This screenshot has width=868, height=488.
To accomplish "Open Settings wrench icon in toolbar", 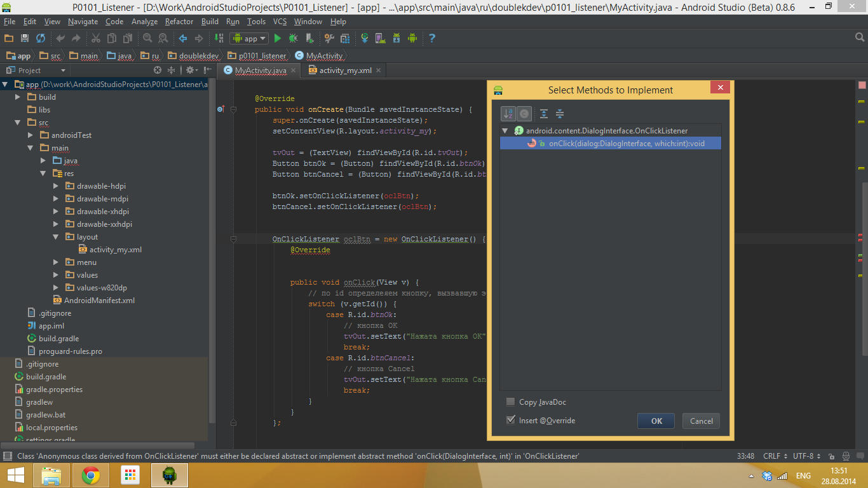I will (x=329, y=38).
